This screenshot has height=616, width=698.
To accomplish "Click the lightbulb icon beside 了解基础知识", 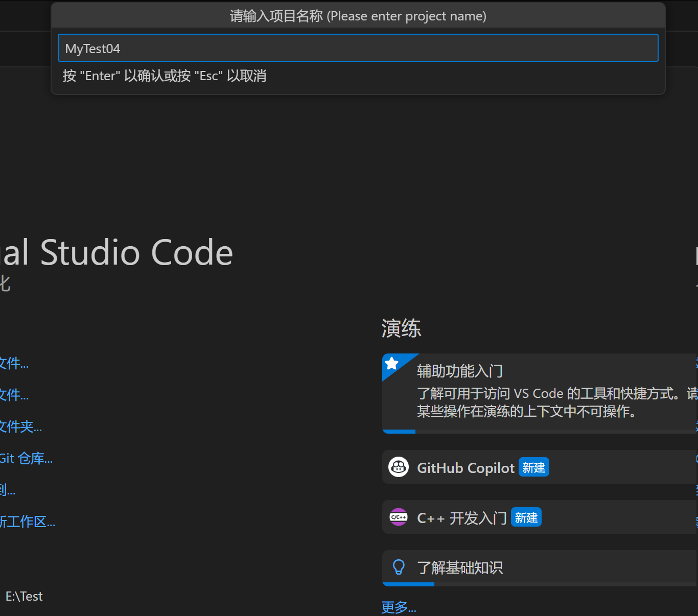I will click(399, 567).
